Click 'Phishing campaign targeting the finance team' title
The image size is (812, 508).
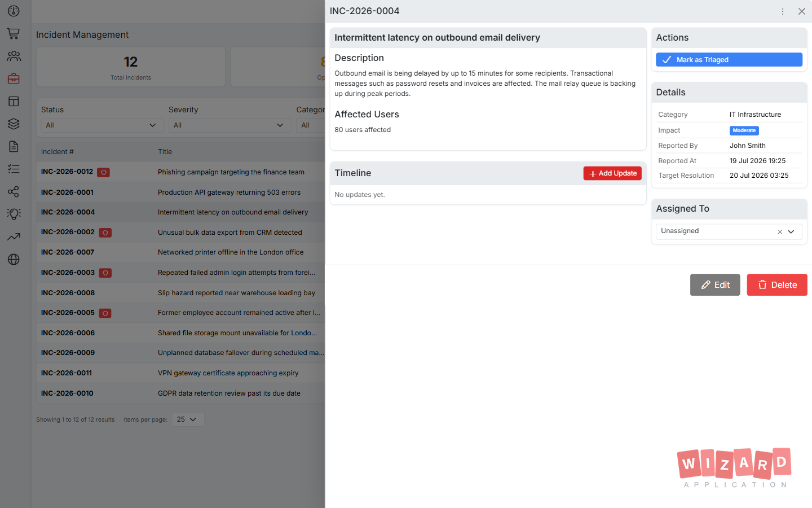pyautogui.click(x=231, y=172)
